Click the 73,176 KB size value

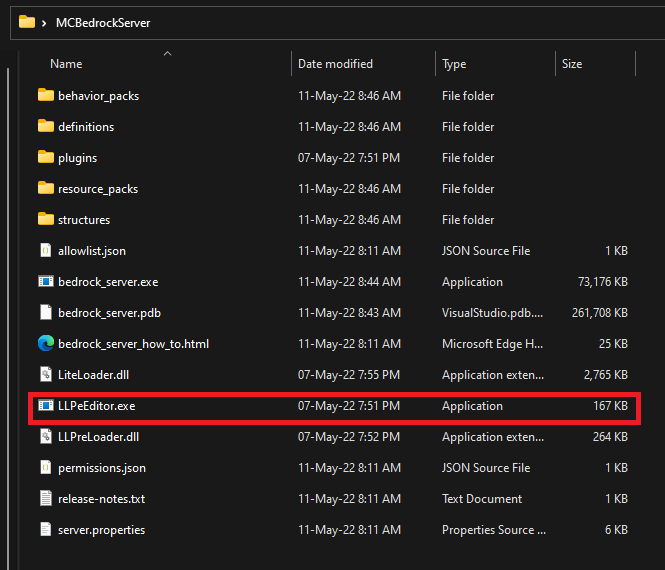pyautogui.click(x=603, y=282)
